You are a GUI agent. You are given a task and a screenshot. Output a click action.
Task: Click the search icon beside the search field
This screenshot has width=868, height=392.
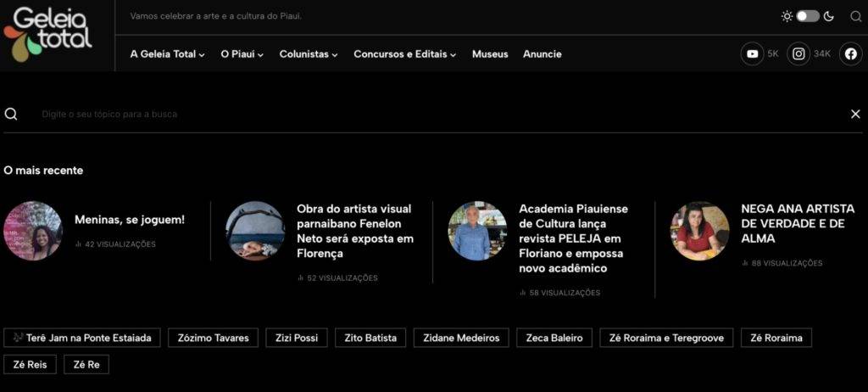pyautogui.click(x=11, y=114)
